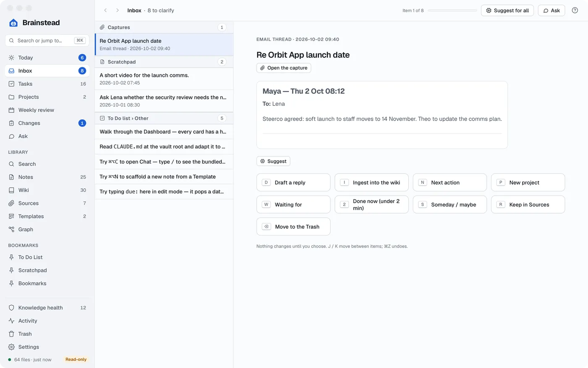
Task: Choose Move to the Trash option
Action: 293,227
